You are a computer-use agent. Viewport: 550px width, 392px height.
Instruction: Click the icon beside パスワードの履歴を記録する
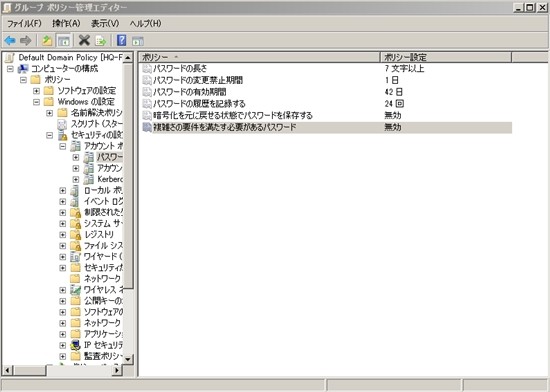(147, 104)
